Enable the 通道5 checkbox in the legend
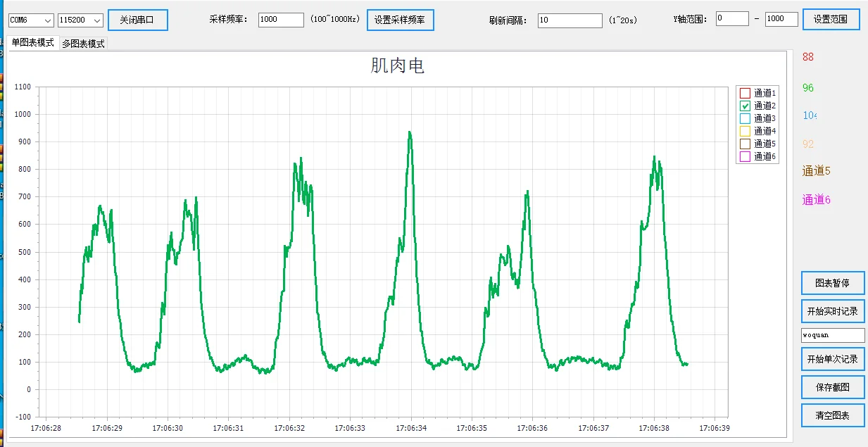This screenshot has width=868, height=447. click(x=746, y=144)
